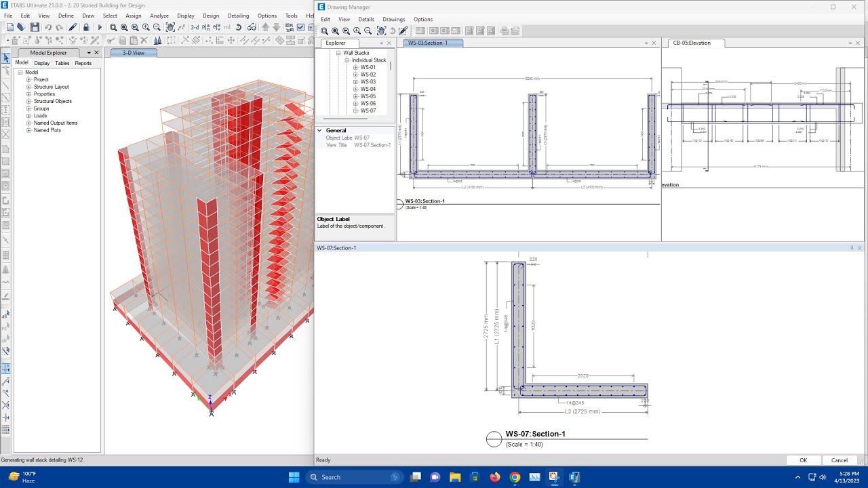Click the Undo arrow in ETABS toolbar

(48, 27)
